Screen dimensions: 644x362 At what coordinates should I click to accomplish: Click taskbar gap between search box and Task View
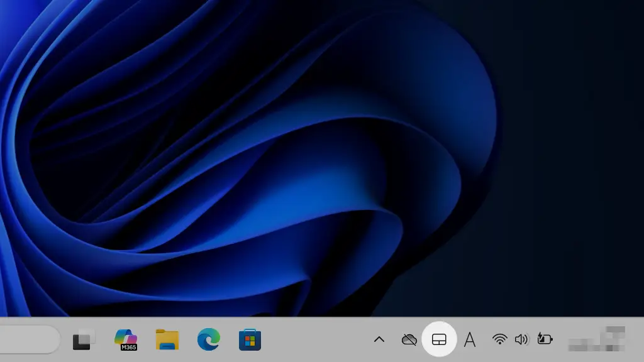point(65,340)
